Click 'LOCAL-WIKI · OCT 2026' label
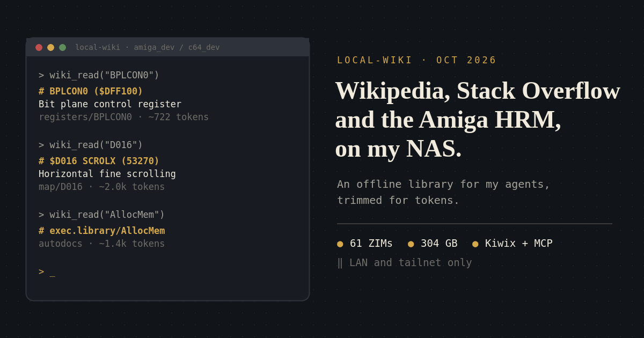Image resolution: width=644 pixels, height=338 pixels. 417,60
